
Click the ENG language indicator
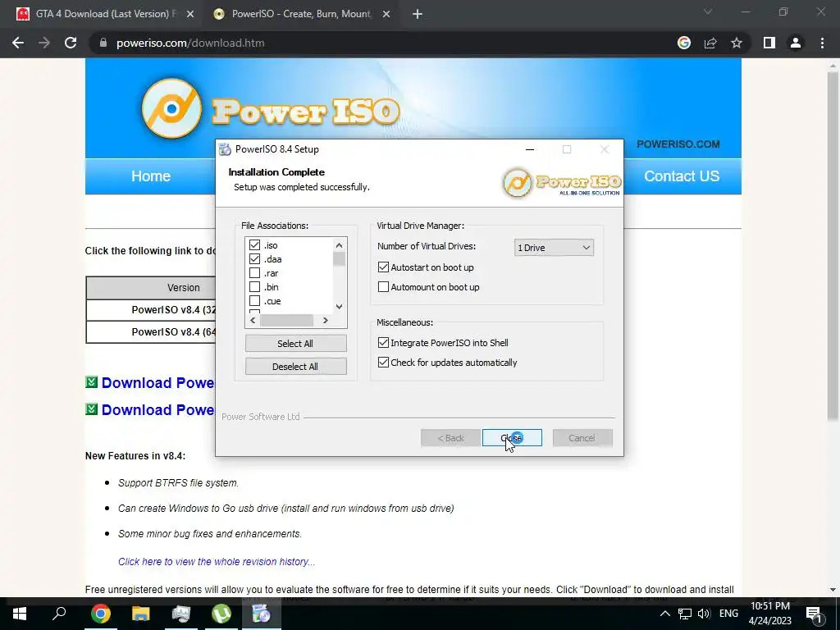[x=728, y=614]
